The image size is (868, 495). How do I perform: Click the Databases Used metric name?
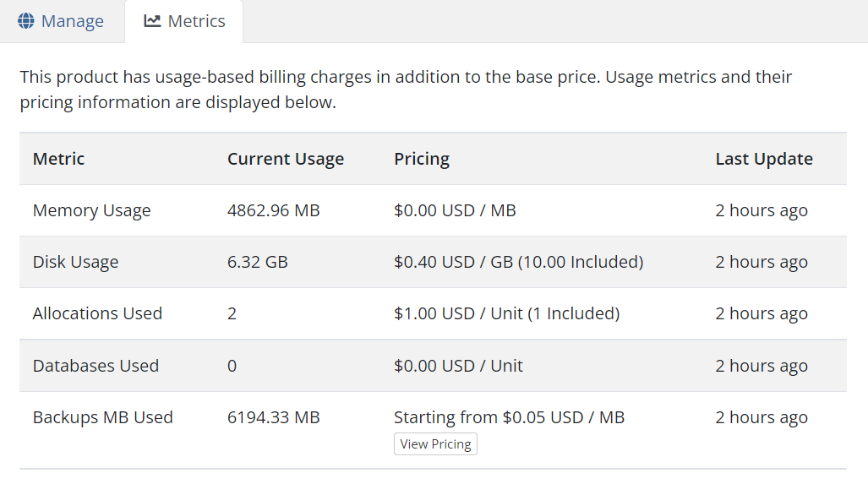coord(96,366)
